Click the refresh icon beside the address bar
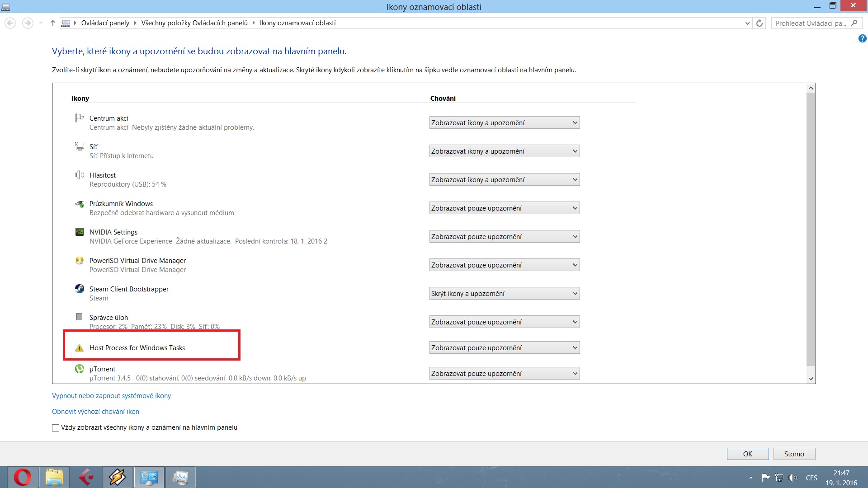 click(759, 23)
